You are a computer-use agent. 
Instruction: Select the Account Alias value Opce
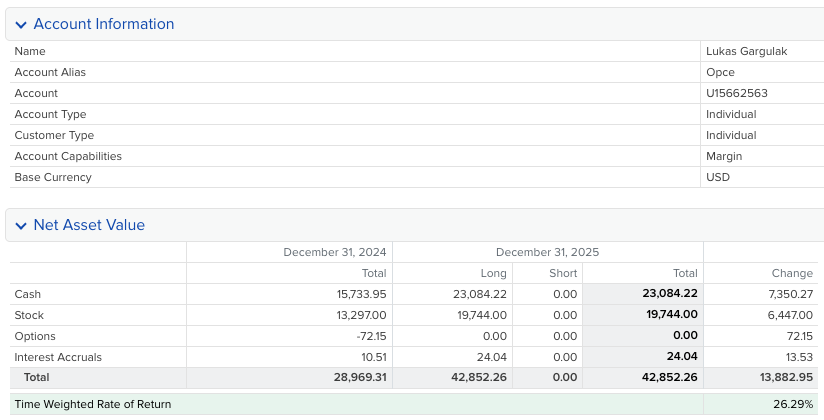click(x=720, y=72)
